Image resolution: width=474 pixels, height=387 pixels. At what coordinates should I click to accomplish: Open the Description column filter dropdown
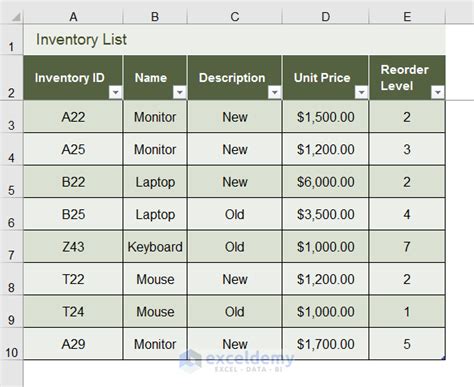[x=275, y=92]
